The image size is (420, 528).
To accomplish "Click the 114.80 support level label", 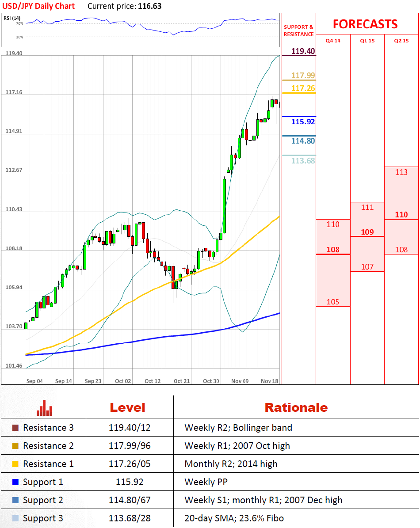I will click(x=303, y=141).
